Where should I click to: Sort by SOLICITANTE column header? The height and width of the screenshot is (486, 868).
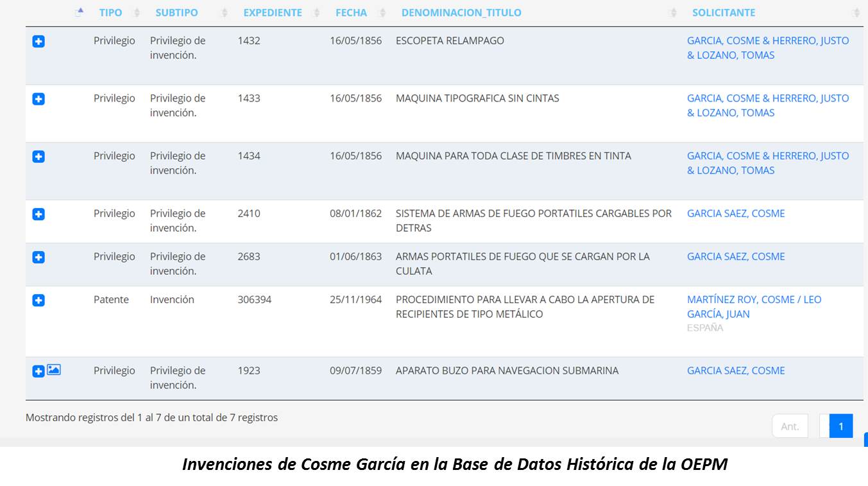click(x=724, y=13)
